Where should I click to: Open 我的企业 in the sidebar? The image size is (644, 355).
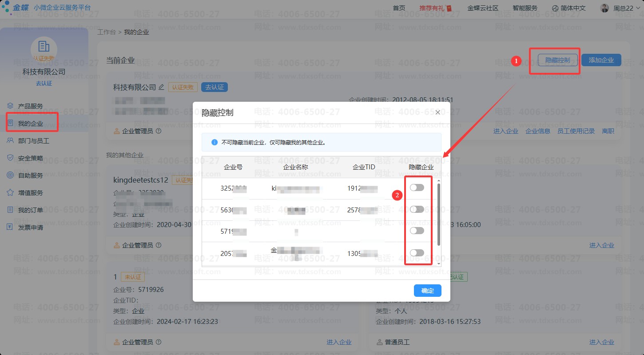tap(30, 124)
